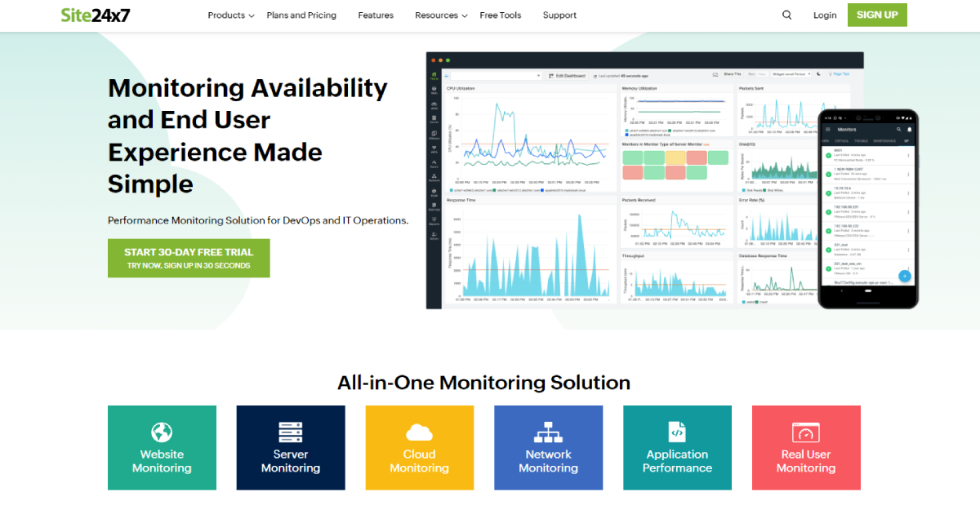Go to the Features page
This screenshot has height=514, width=980.
[376, 16]
